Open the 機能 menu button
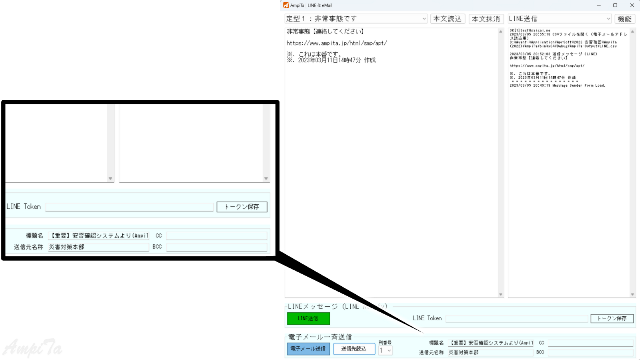This screenshot has height=360, width=640. point(624,19)
